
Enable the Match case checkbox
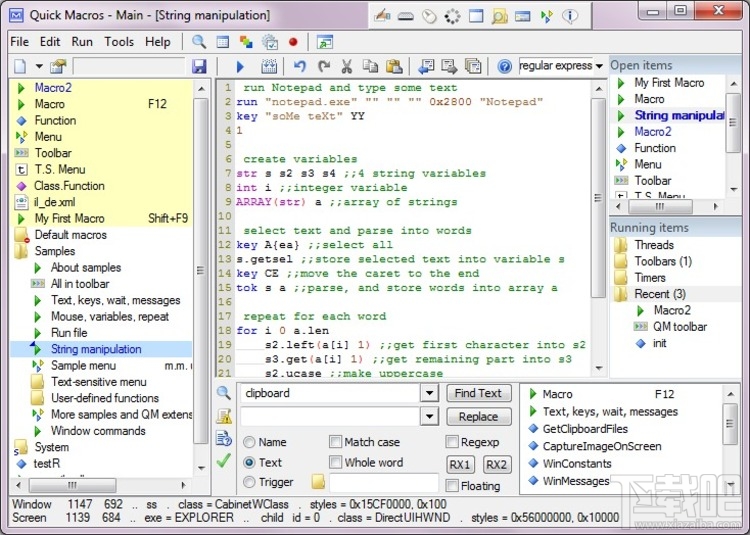coord(336,441)
